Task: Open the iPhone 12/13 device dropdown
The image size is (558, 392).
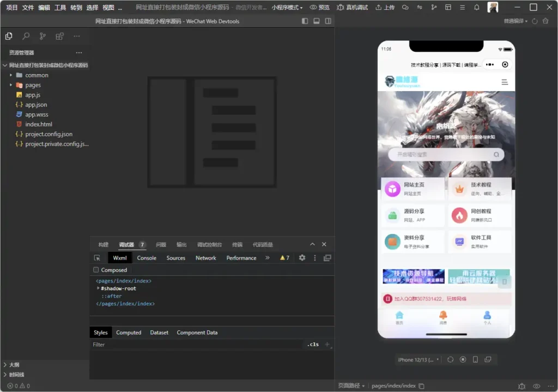Action: (418, 360)
